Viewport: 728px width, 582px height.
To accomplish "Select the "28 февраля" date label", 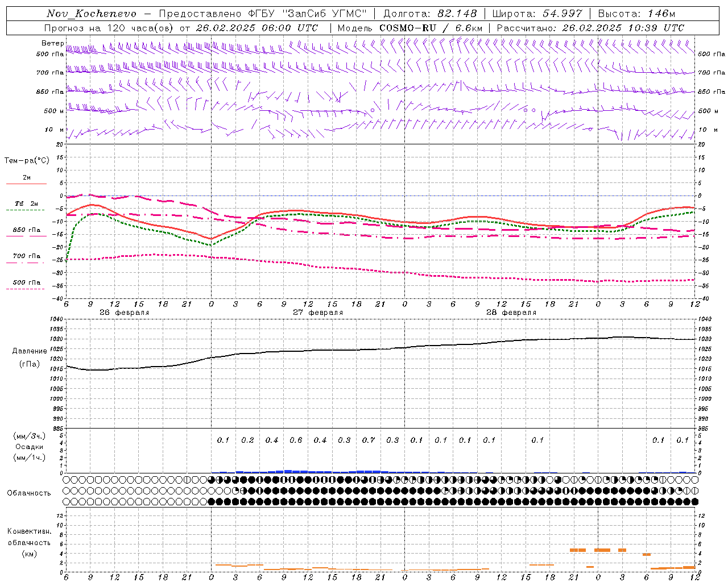I will [511, 313].
